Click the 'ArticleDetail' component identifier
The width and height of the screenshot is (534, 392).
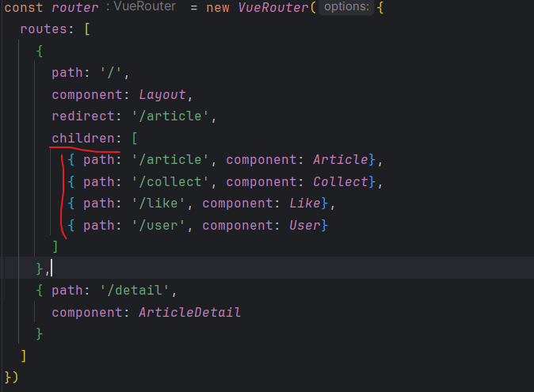pyautogui.click(x=189, y=312)
